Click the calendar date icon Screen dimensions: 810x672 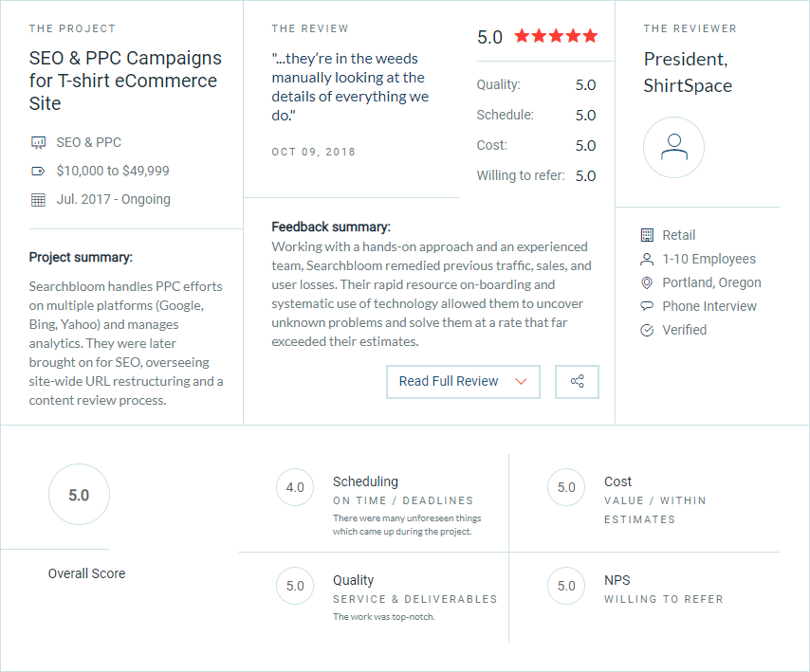pos(38,200)
